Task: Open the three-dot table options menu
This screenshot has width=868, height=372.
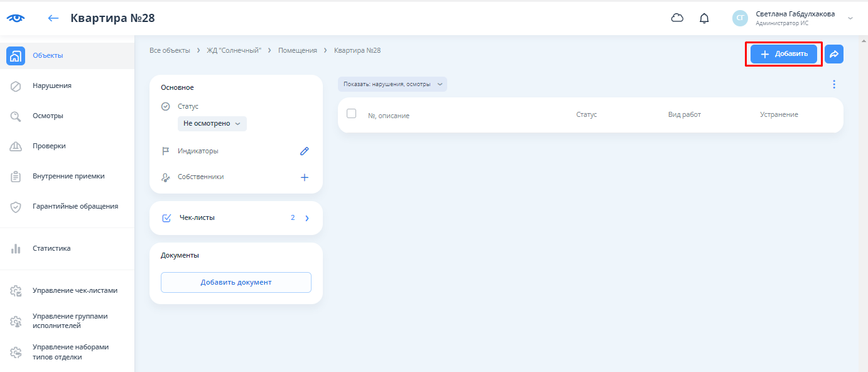Action: (834, 84)
